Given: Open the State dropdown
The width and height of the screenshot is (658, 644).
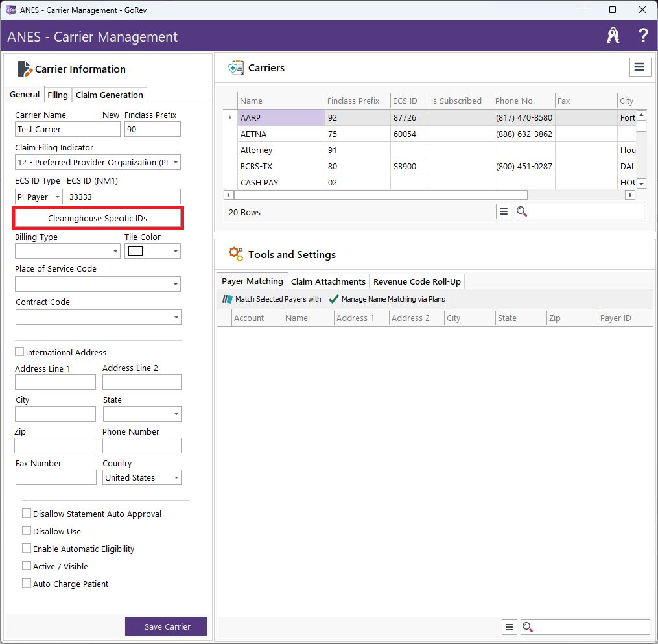Looking at the screenshot, I should tap(176, 414).
